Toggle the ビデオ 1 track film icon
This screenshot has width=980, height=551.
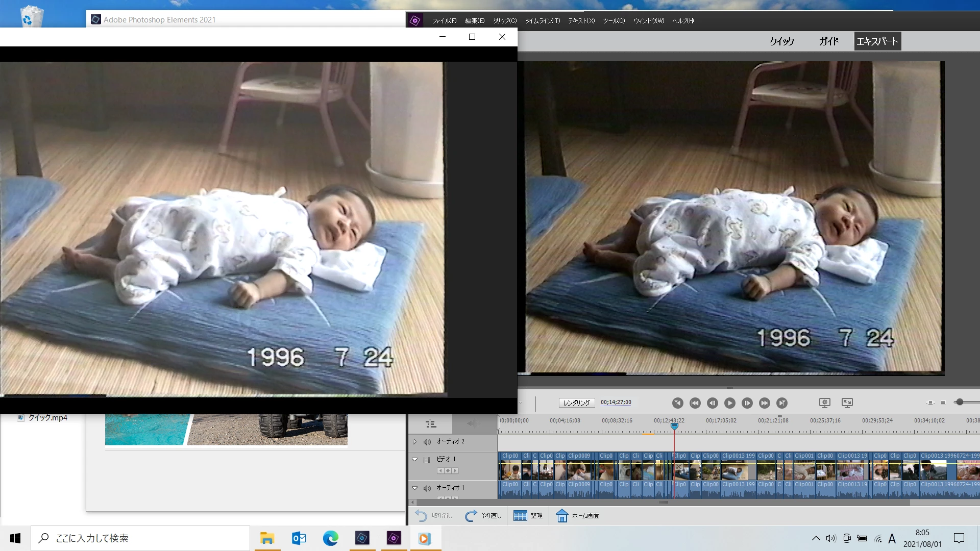coord(427,460)
